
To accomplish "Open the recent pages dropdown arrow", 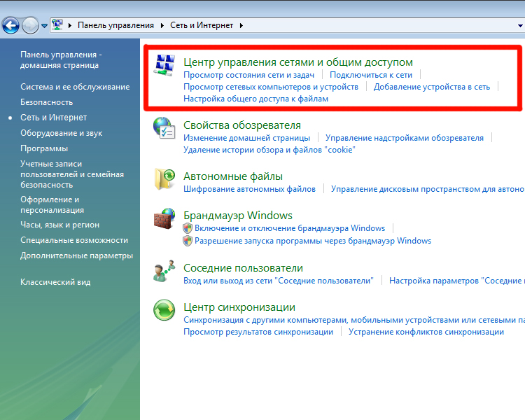I will (x=44, y=26).
